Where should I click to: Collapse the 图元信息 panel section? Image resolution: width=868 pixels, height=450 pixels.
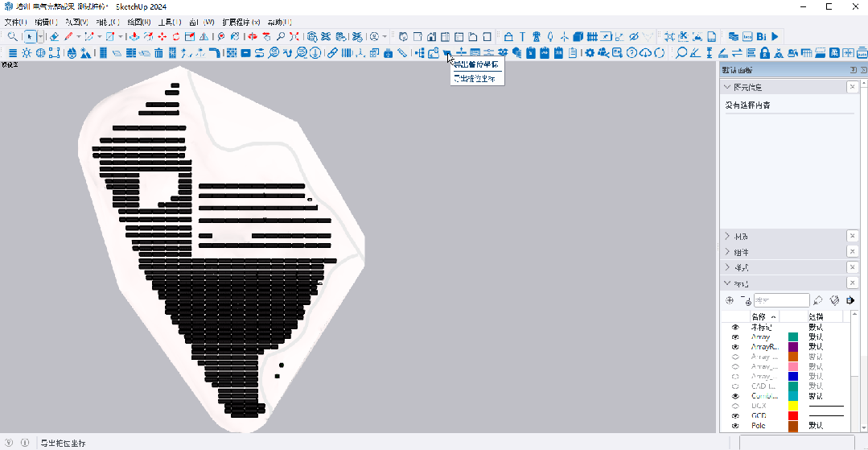(728, 87)
